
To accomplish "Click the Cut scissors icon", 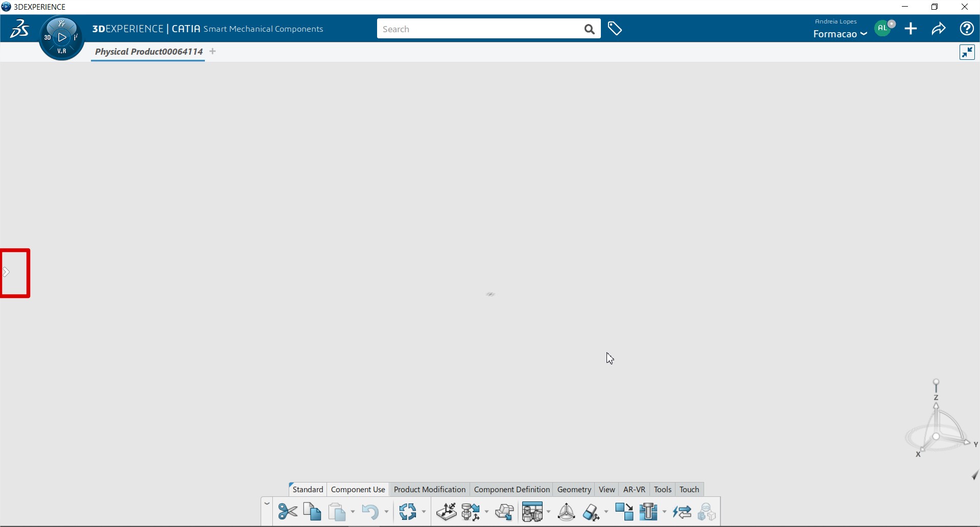I will [288, 512].
